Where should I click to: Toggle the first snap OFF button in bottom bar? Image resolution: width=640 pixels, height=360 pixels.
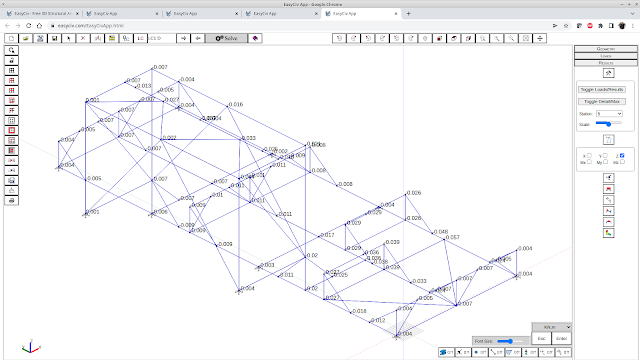[446, 352]
